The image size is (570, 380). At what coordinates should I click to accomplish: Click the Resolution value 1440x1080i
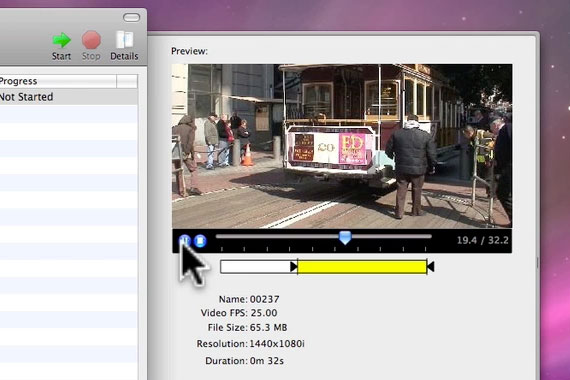pyautogui.click(x=277, y=344)
